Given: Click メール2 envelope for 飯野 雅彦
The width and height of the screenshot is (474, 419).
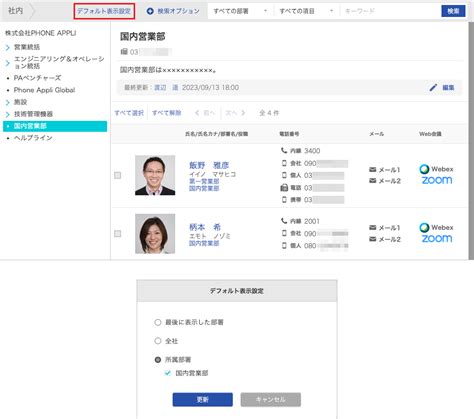Looking at the screenshot, I should point(373,181).
